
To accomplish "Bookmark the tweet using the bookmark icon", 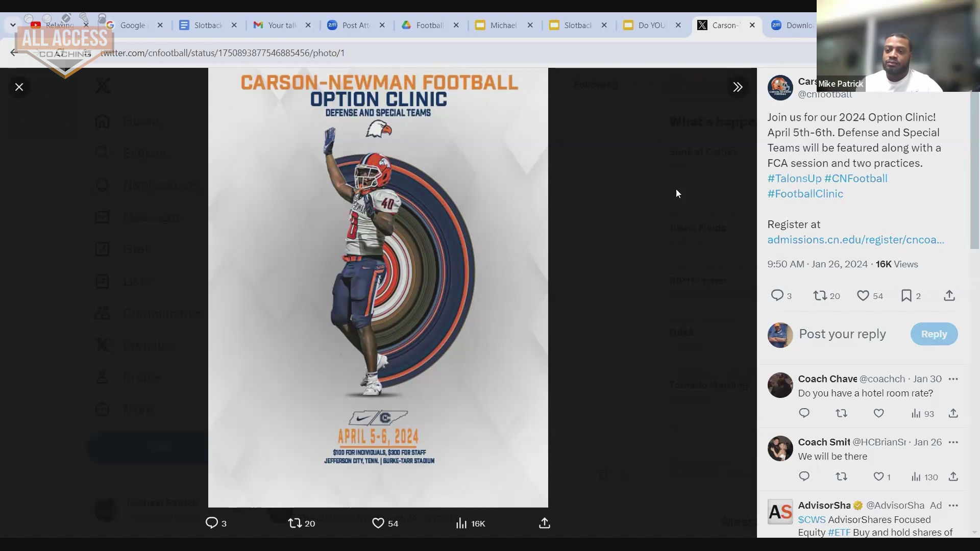I will [x=906, y=295].
